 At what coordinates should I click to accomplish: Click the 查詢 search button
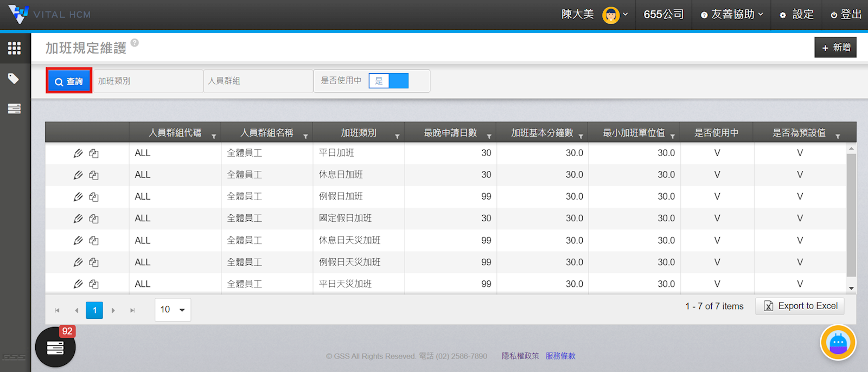click(x=69, y=81)
